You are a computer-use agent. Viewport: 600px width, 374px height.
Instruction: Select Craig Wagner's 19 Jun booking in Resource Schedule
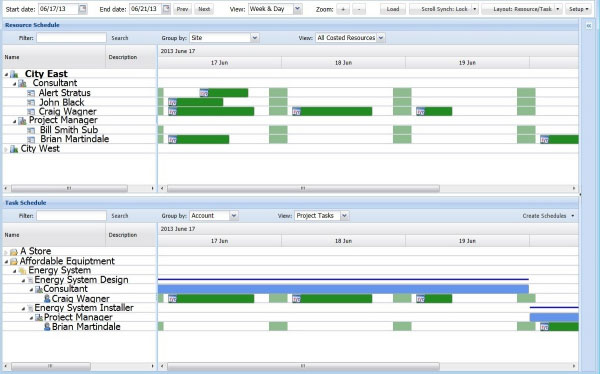434,111
